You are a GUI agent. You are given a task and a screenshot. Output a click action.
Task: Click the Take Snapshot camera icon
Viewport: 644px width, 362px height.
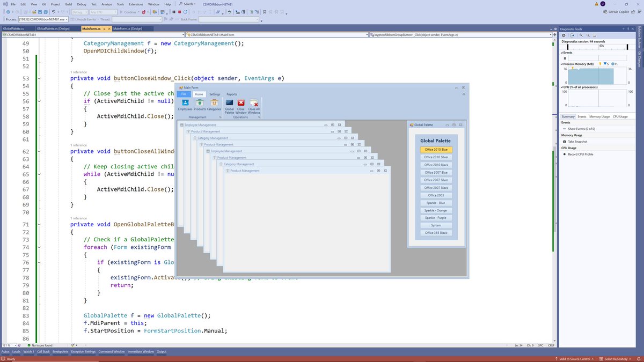564,142
